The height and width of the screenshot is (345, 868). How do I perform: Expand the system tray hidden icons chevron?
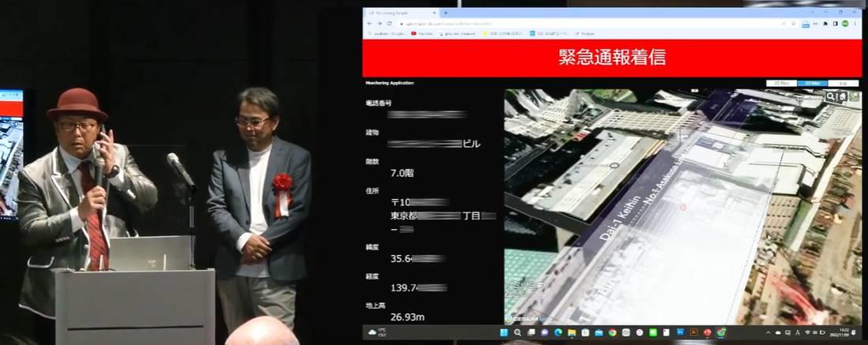(x=768, y=332)
